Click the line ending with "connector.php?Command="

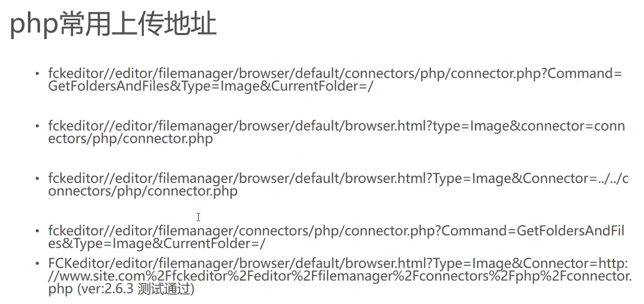(x=335, y=73)
